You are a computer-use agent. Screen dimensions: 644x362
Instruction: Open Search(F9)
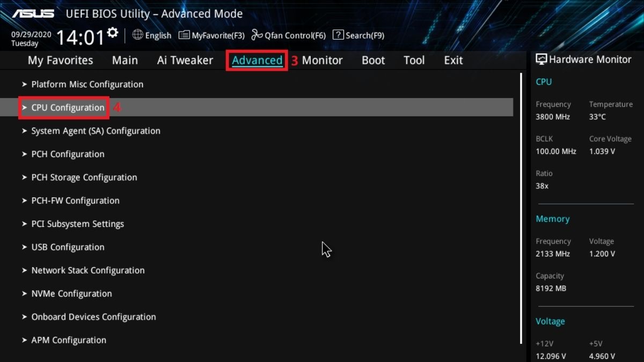pyautogui.click(x=365, y=35)
